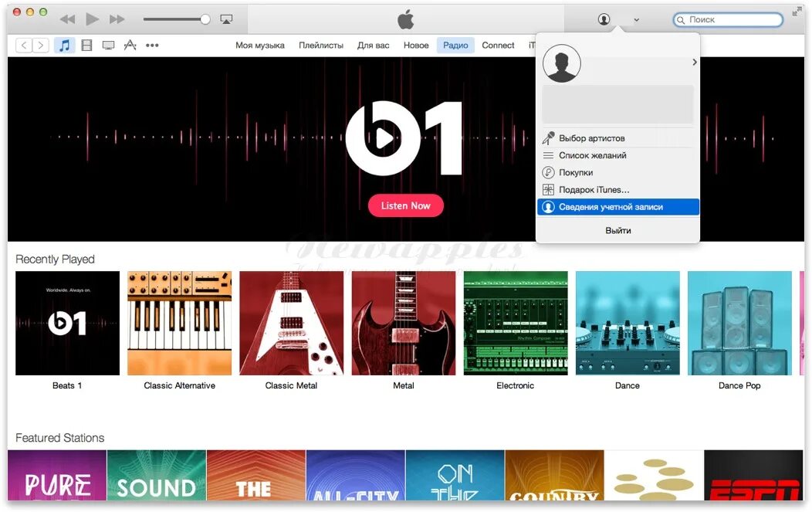
Task: Open the Beats 1 station thumbnail
Action: point(67,324)
